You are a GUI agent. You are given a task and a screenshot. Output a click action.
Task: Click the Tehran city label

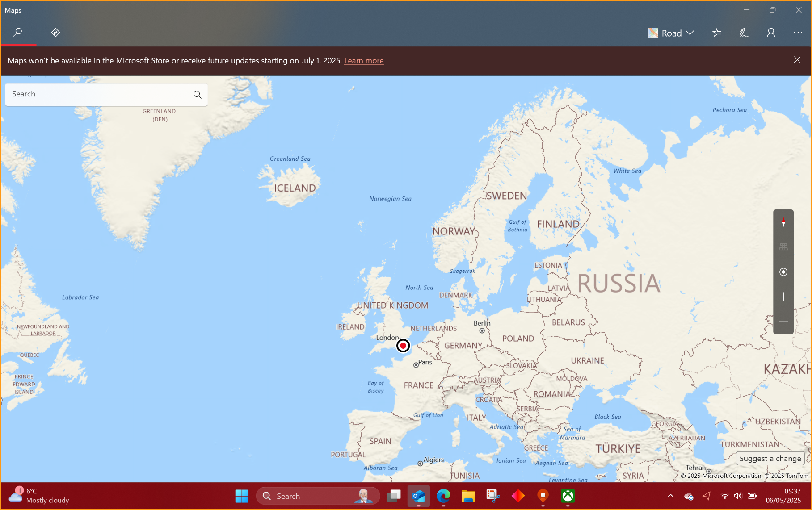pyautogui.click(x=696, y=468)
